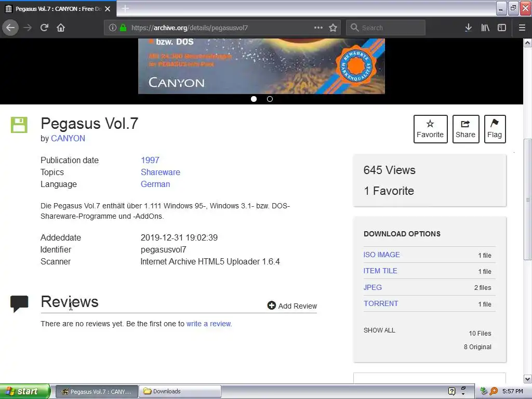The image size is (532, 399).
Task: Click SHOW ALL download files
Action: tap(379, 330)
